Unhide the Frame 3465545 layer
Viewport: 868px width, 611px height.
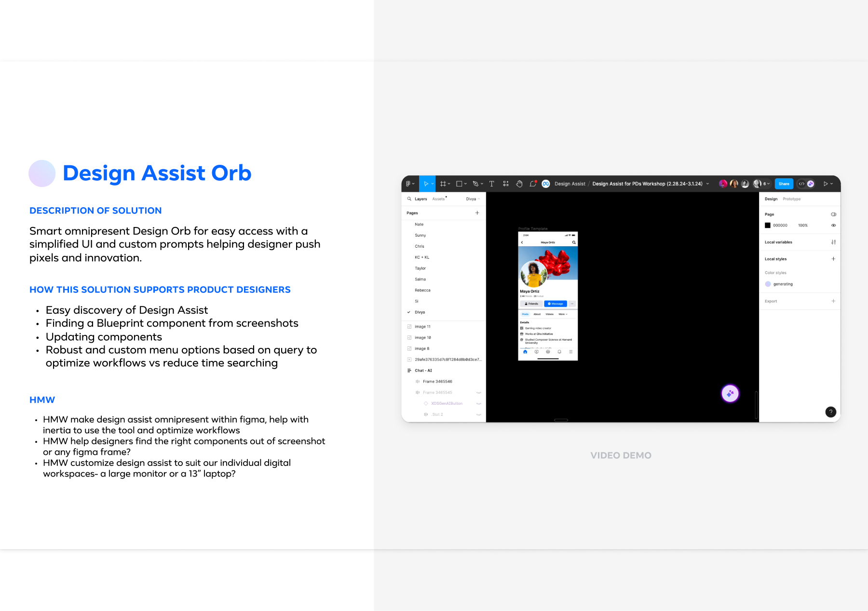(x=479, y=393)
